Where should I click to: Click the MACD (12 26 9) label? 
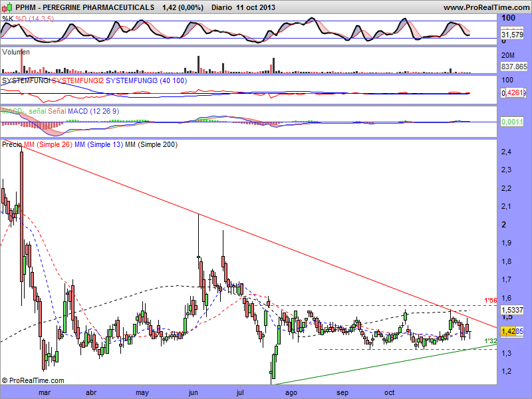click(x=93, y=111)
